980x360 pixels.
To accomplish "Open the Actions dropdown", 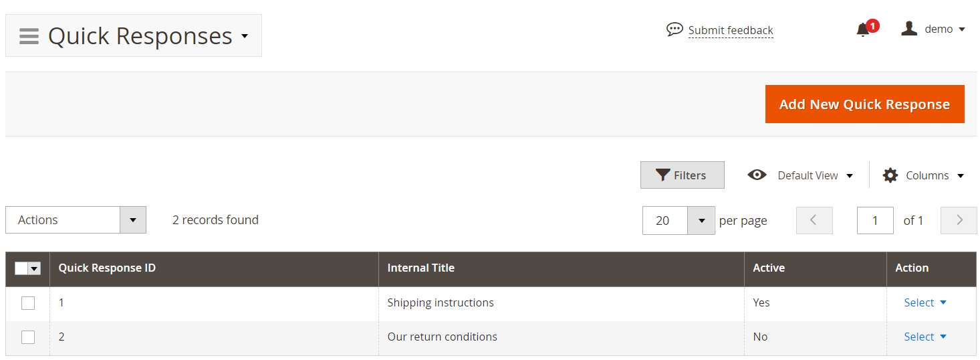I will tap(76, 220).
